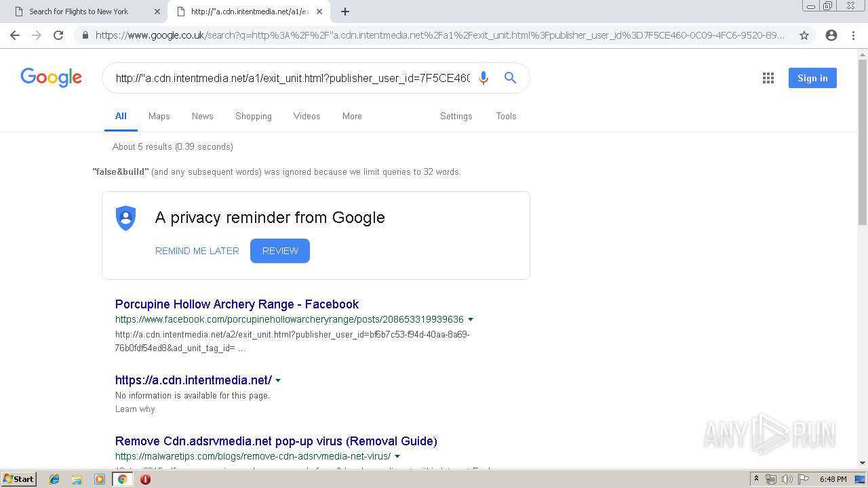
Task: Click the browser address bar URL
Action: 440,35
